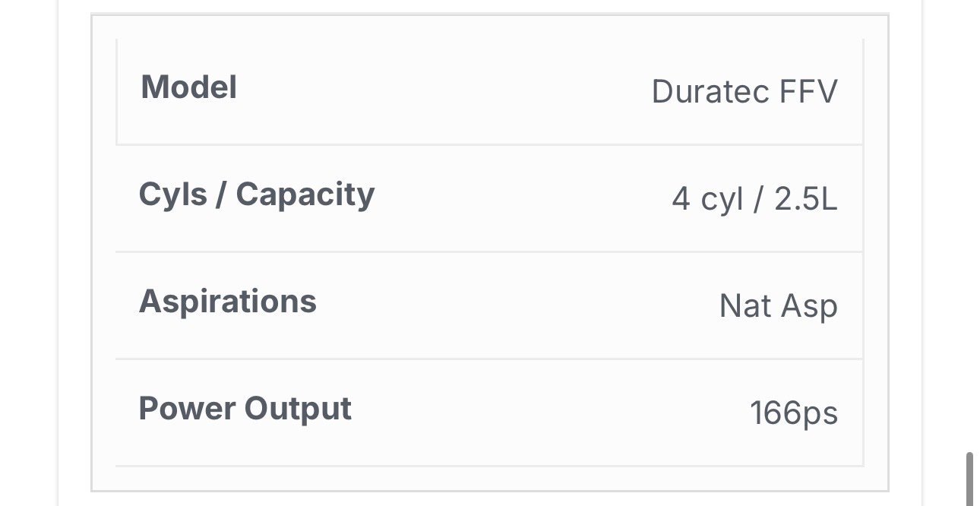Click empty space between Model and Duratec FFV
Viewport: 980px width, 506px height.
[x=444, y=90]
